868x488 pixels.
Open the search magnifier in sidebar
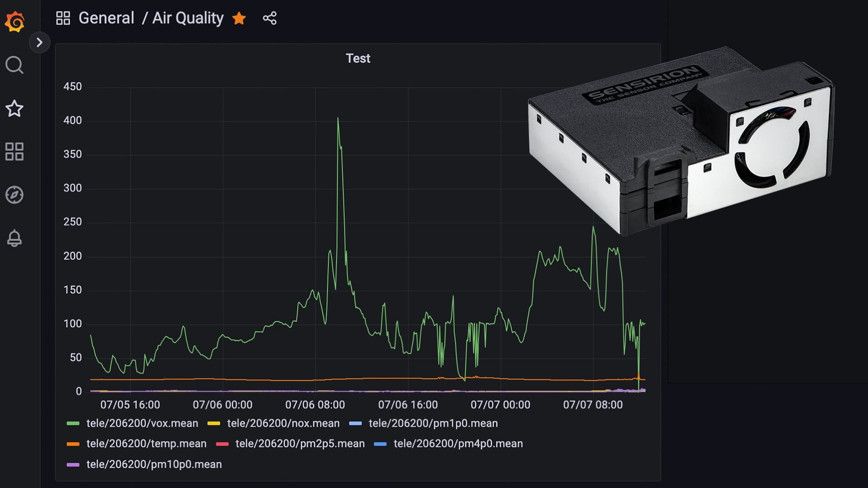pyautogui.click(x=14, y=65)
